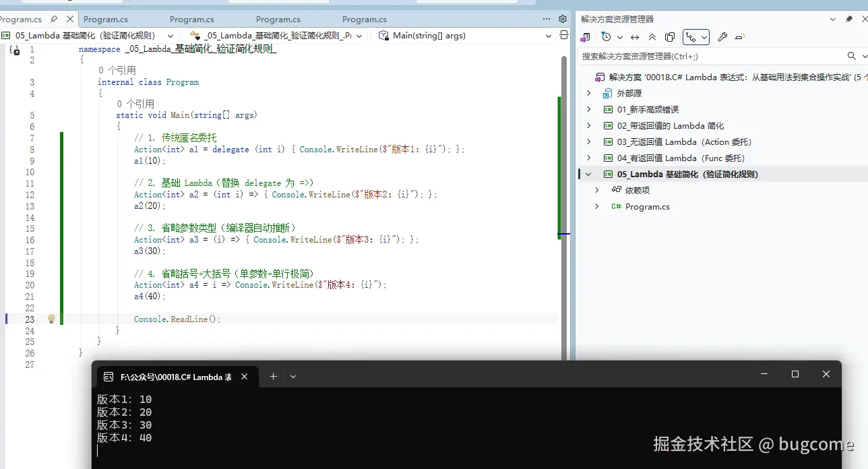Viewport: 868px width, 469px height.
Task: Toggle the pending changes filter clock icon
Action: (606, 37)
